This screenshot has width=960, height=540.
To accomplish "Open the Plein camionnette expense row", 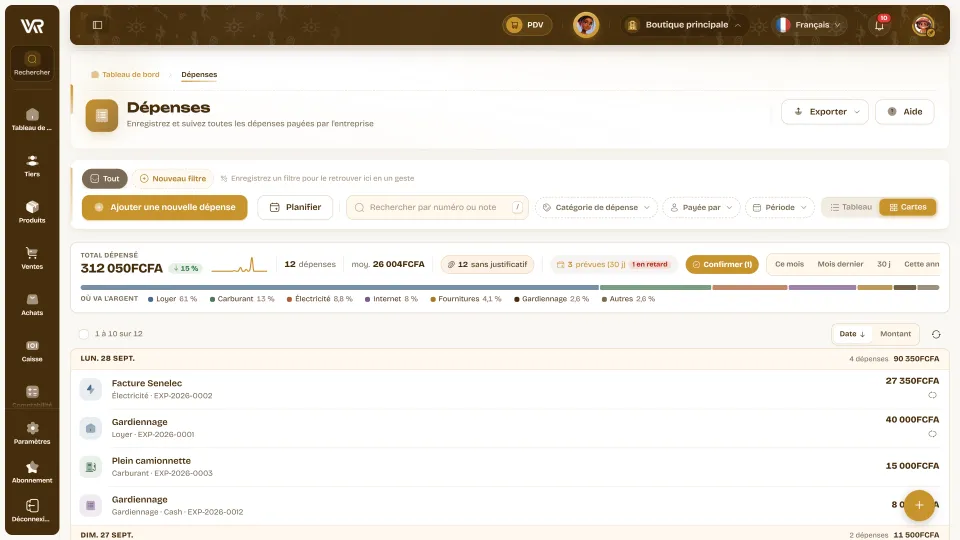I will pos(509,467).
